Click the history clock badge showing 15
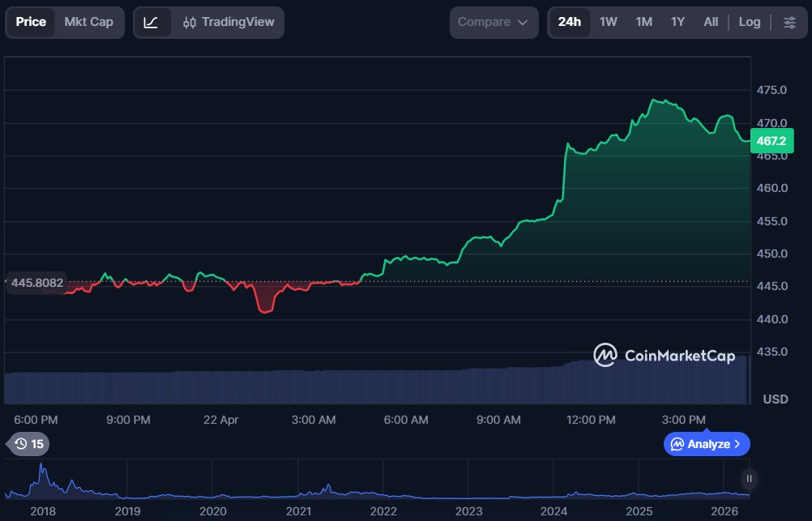812x521 pixels. pos(28,444)
